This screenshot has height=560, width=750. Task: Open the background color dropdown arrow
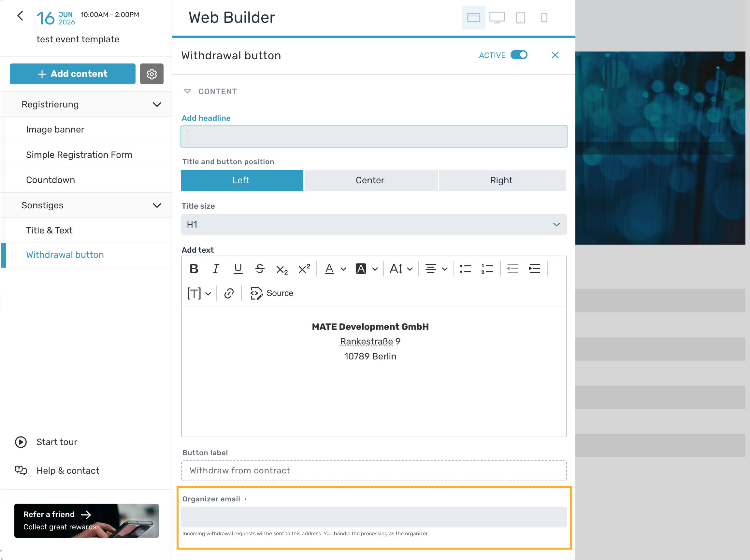point(375,269)
